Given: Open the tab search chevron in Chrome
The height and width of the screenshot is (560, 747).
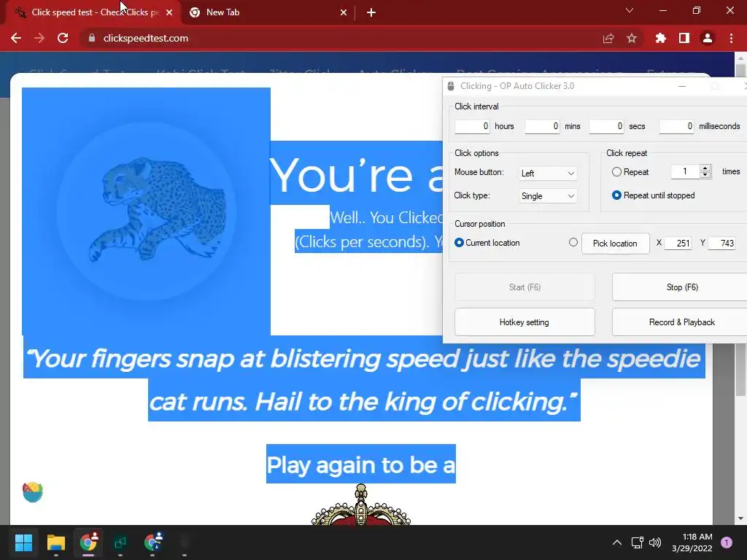Looking at the screenshot, I should point(630,10).
